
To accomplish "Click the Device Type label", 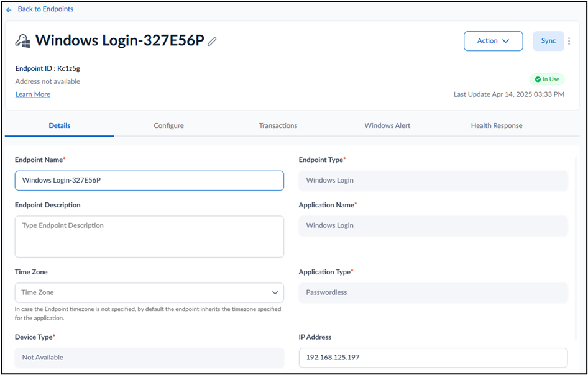I will [35, 337].
